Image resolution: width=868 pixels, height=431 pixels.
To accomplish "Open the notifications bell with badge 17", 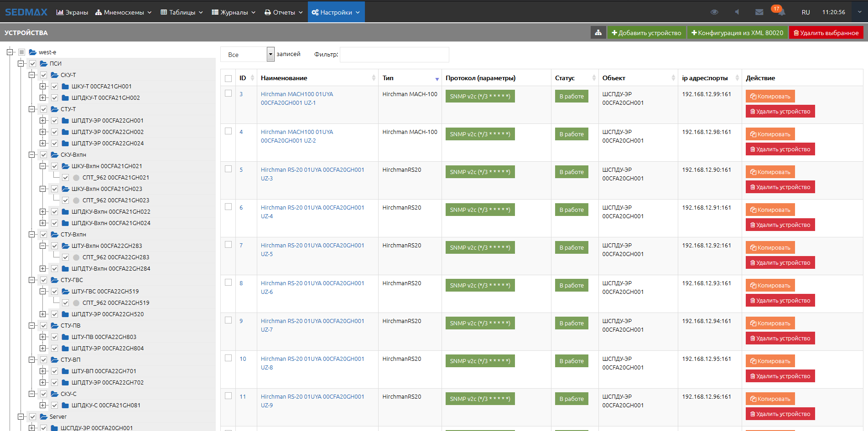I will coord(781,12).
